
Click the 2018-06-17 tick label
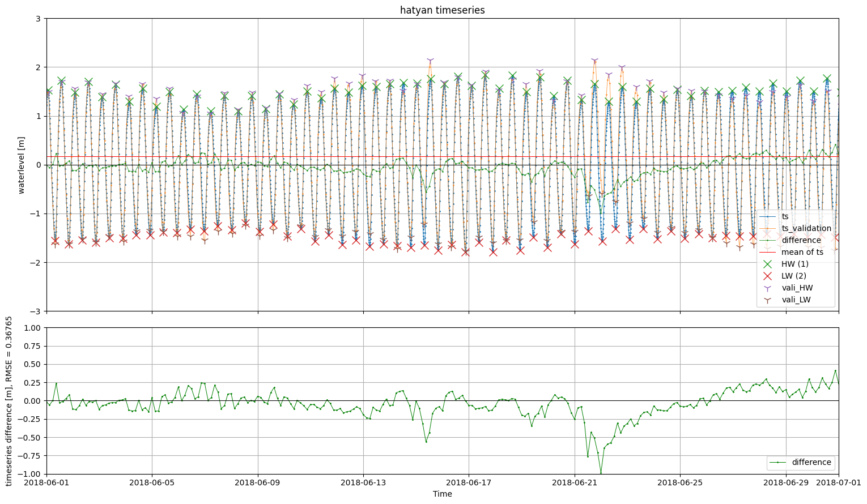(x=469, y=482)
